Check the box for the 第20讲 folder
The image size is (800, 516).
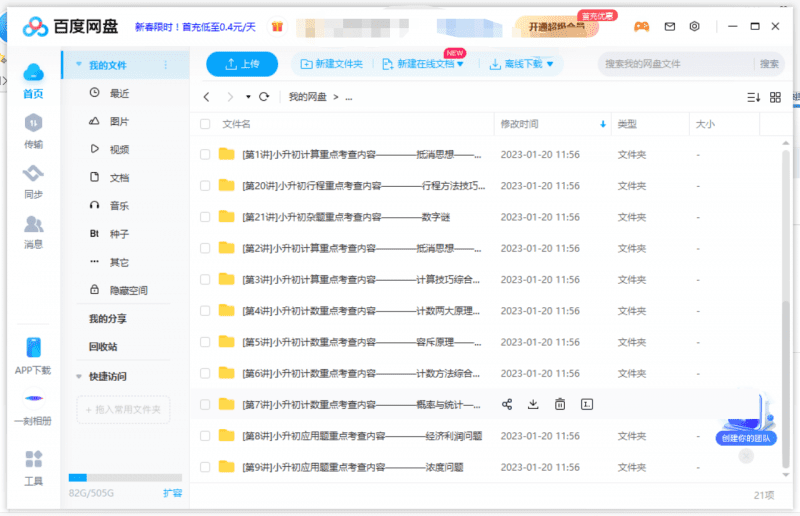coord(205,186)
